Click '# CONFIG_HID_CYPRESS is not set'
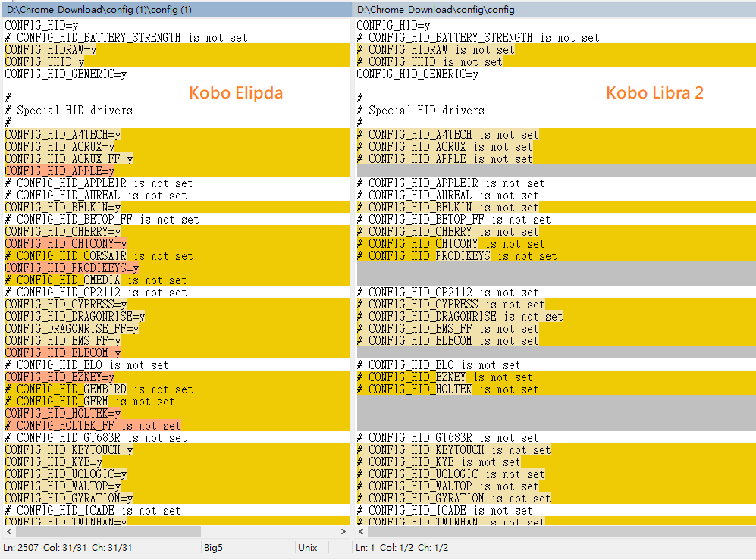This screenshot has height=560, width=756. pos(451,304)
